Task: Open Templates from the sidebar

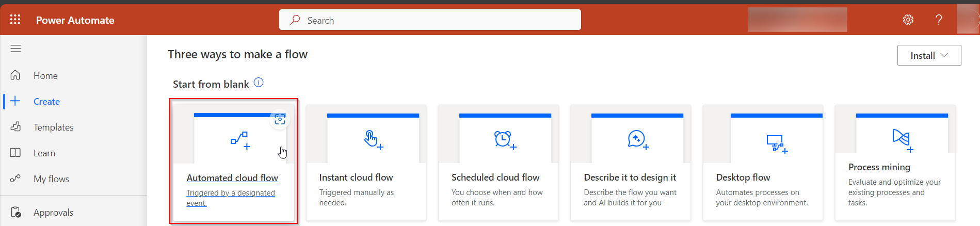Action: pyautogui.click(x=53, y=127)
